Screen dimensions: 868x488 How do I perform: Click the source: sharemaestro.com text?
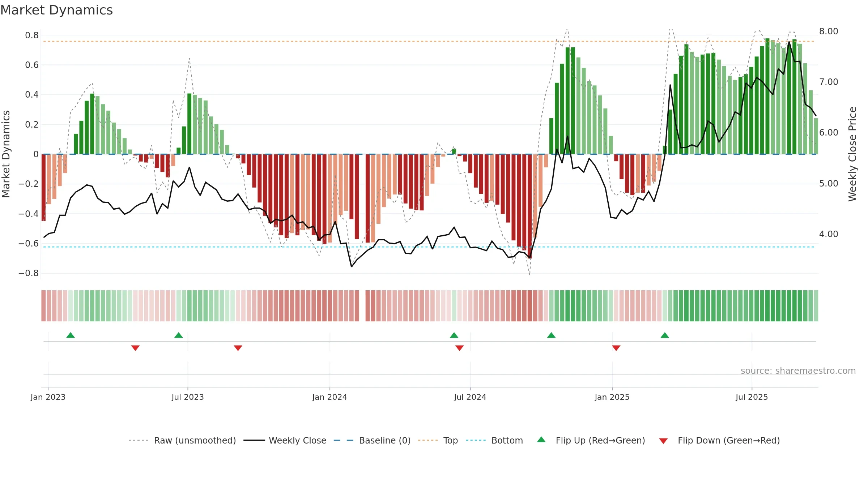coord(798,371)
